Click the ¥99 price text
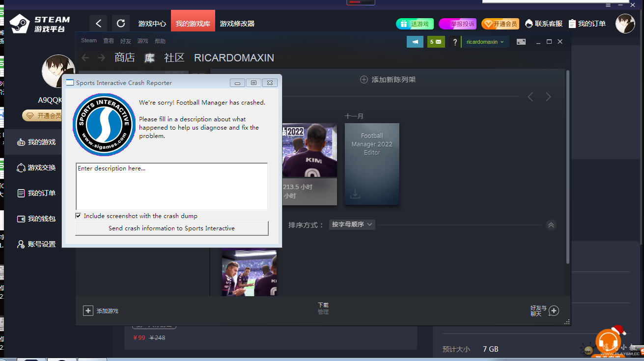This screenshot has height=361, width=644. point(140,338)
